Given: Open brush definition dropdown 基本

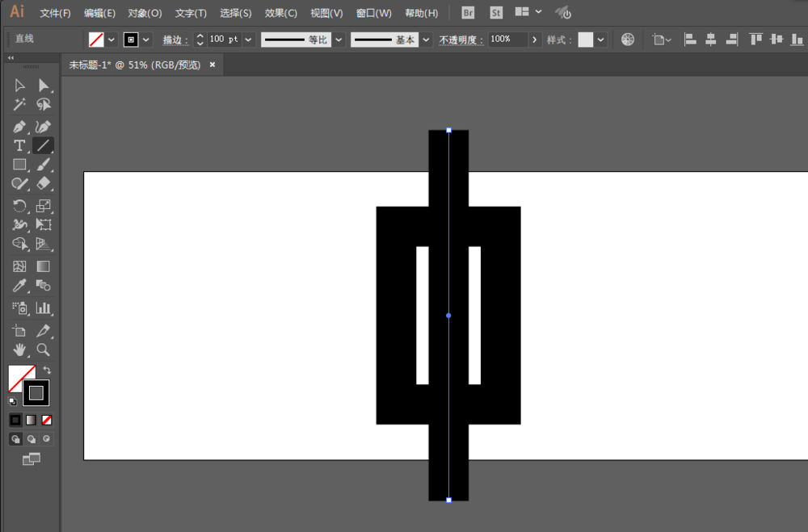Looking at the screenshot, I should (x=426, y=40).
